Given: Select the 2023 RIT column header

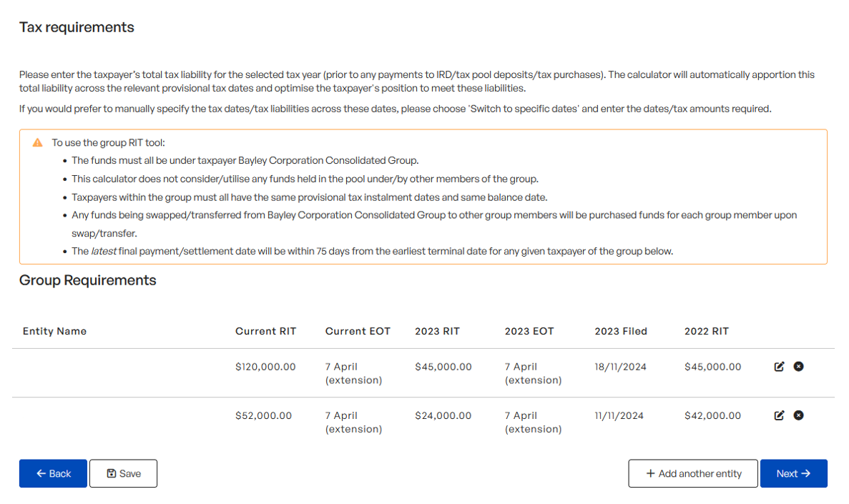Looking at the screenshot, I should coord(438,331).
